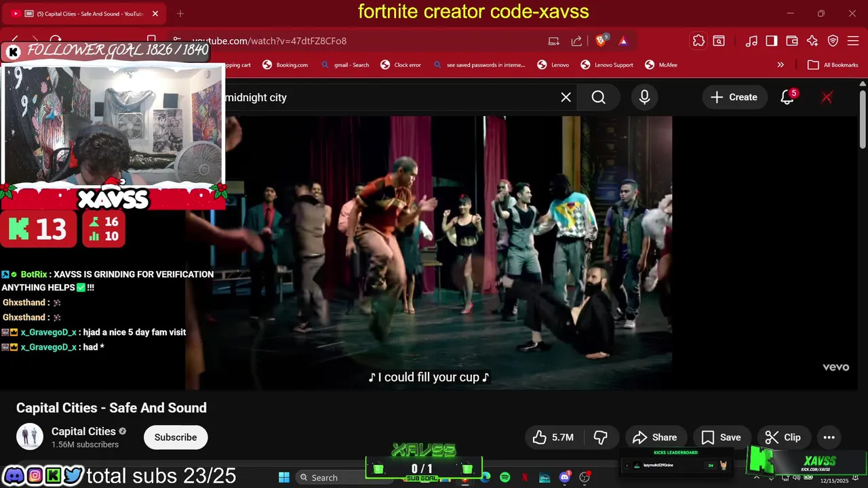868x488 pixels.
Task: Open the Brave hamburger menu
Action: (854, 41)
